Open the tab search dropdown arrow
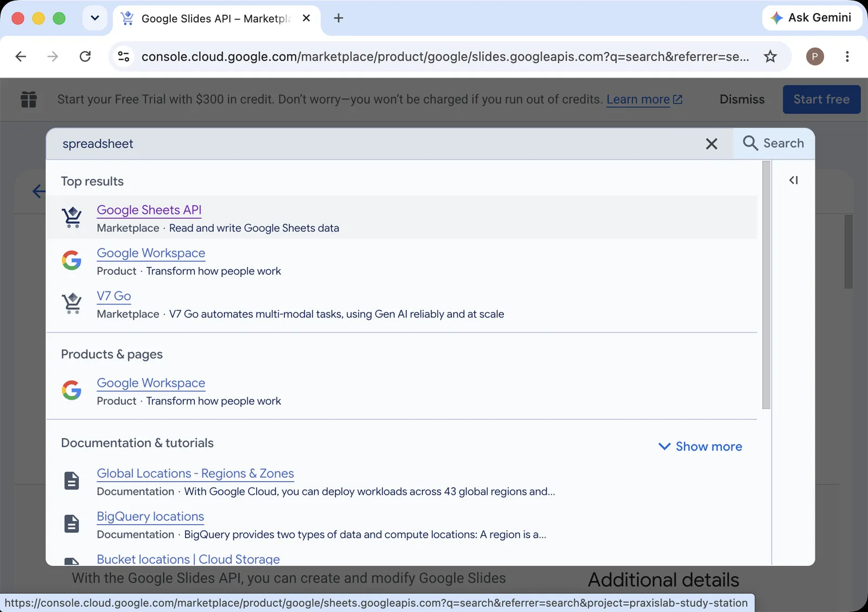The image size is (868, 612). 95,18
